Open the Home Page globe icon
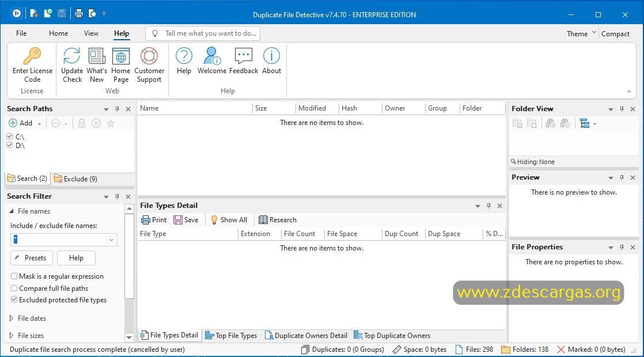This screenshot has width=644, height=357. click(x=121, y=55)
